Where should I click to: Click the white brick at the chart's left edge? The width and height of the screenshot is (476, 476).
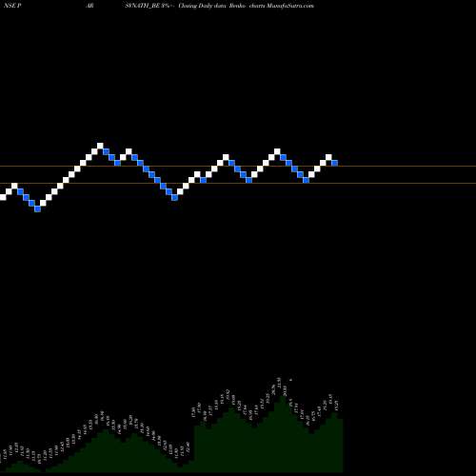(3, 197)
